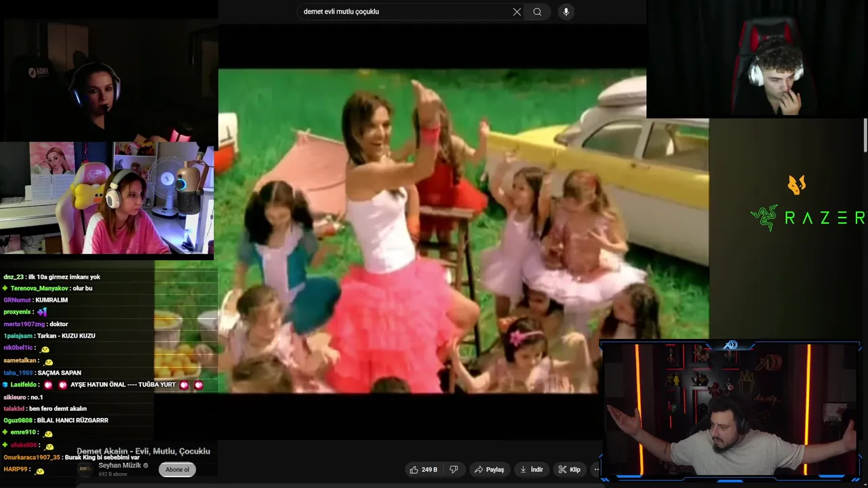Click chat message 'BİLAL HANCI RÜZGARRR'
This screenshot has height=488, width=868.
(73, 420)
